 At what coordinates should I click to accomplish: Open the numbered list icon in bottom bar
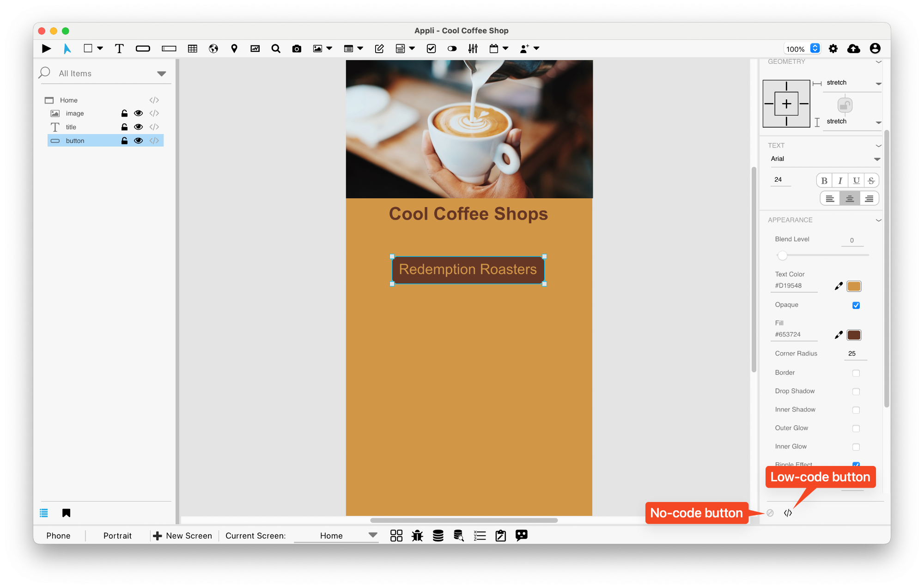tap(480, 536)
